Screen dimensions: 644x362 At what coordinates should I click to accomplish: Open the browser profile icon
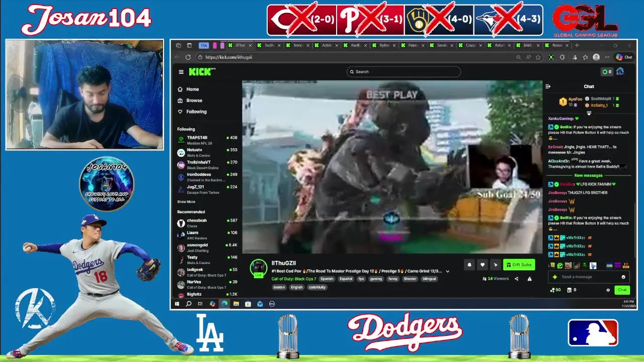(x=596, y=57)
